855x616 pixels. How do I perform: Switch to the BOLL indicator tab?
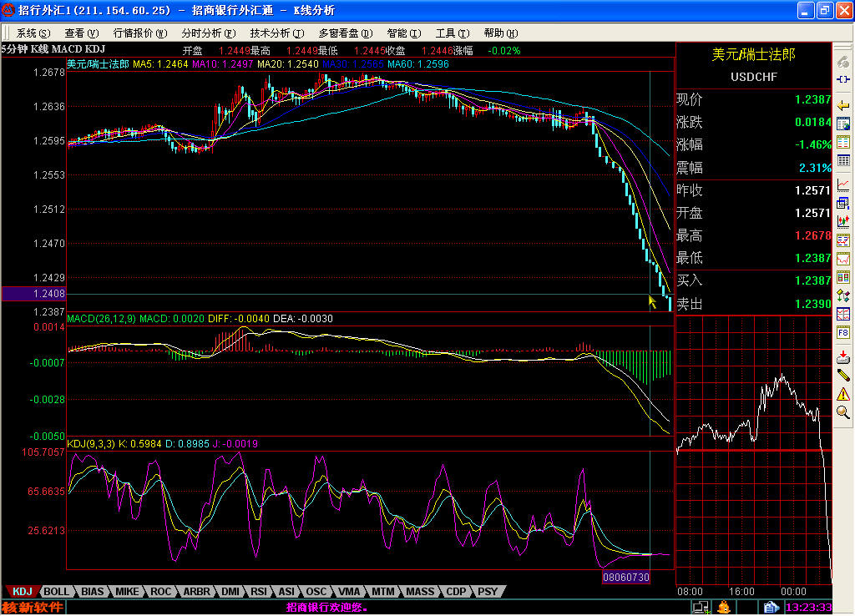tap(57, 591)
